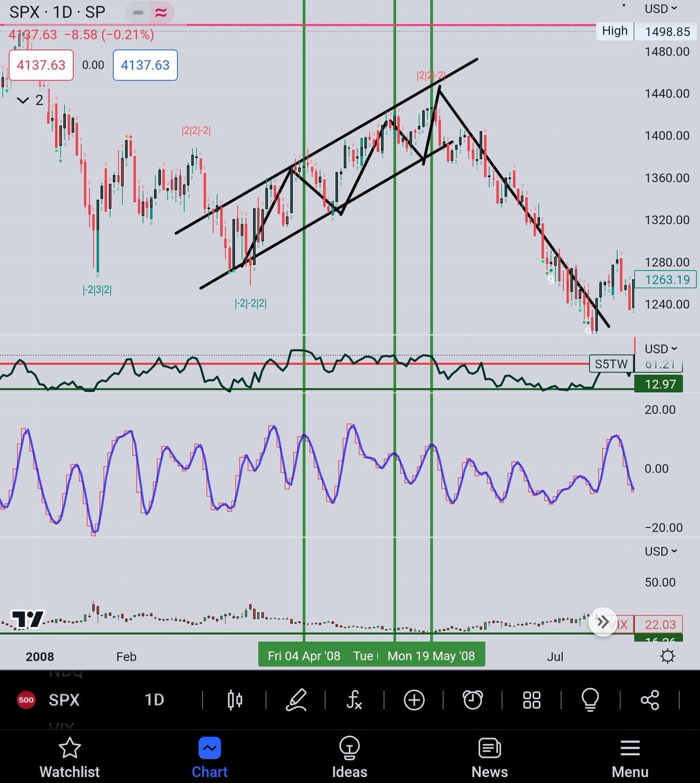Open the Menu navigation item
The image size is (700, 783).
(x=630, y=757)
